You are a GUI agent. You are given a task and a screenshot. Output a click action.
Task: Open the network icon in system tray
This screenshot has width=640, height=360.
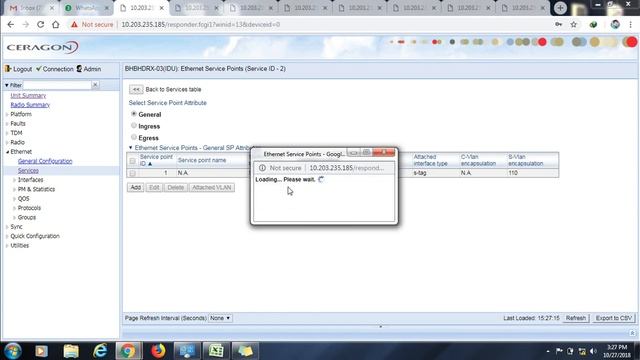582,351
